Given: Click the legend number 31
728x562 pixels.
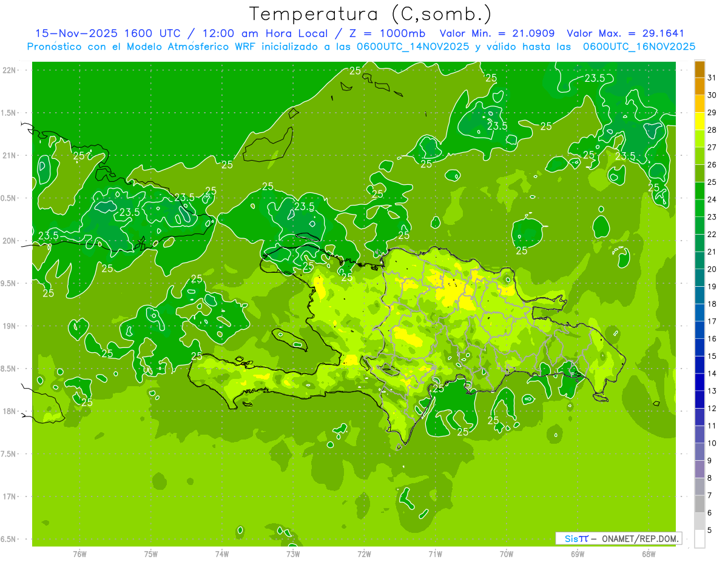Looking at the screenshot, I should [712, 78].
